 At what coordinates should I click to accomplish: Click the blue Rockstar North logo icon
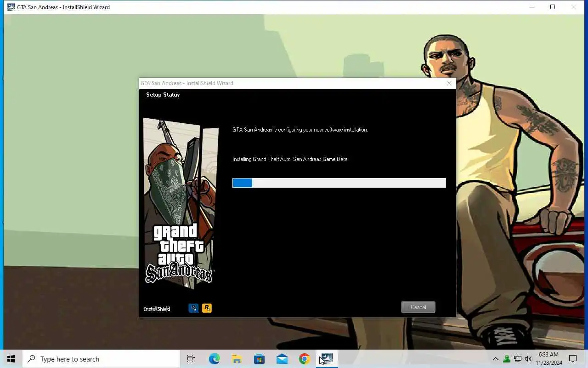point(193,308)
